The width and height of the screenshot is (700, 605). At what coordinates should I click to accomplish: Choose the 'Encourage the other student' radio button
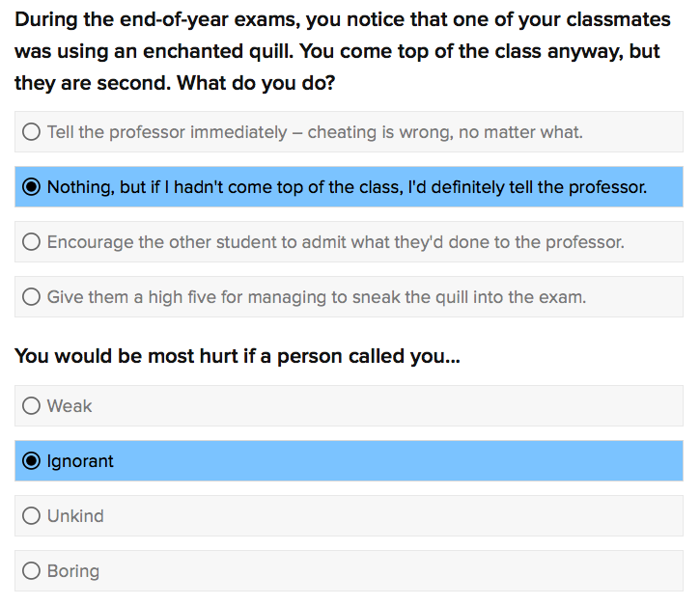(x=31, y=242)
